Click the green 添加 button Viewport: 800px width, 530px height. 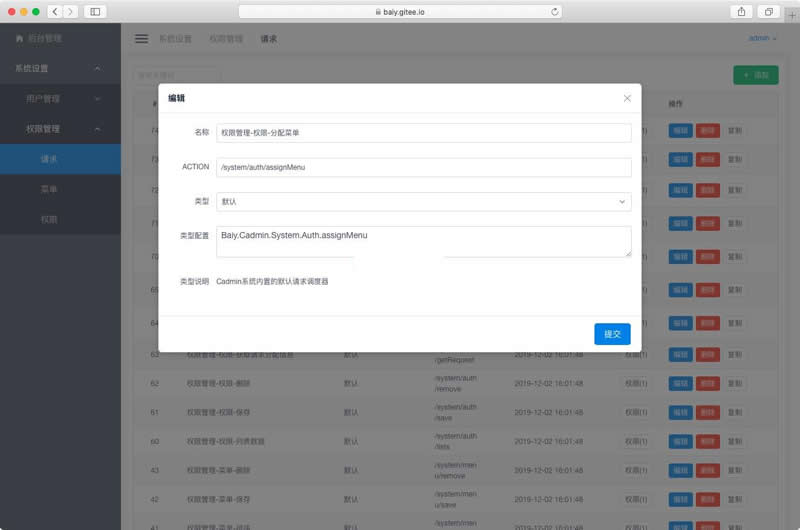pyautogui.click(x=755, y=76)
